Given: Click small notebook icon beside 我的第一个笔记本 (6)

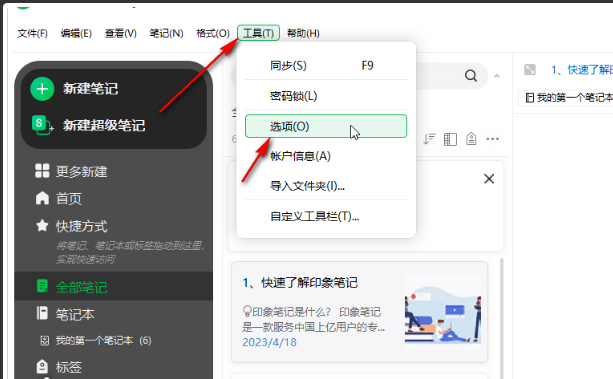Looking at the screenshot, I should [x=45, y=341].
